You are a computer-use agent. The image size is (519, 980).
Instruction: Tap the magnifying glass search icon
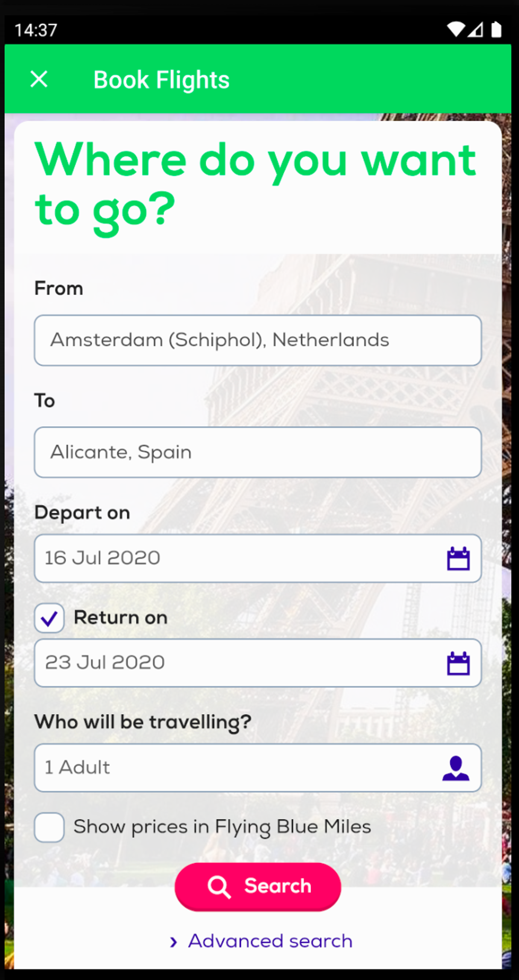tap(219, 887)
